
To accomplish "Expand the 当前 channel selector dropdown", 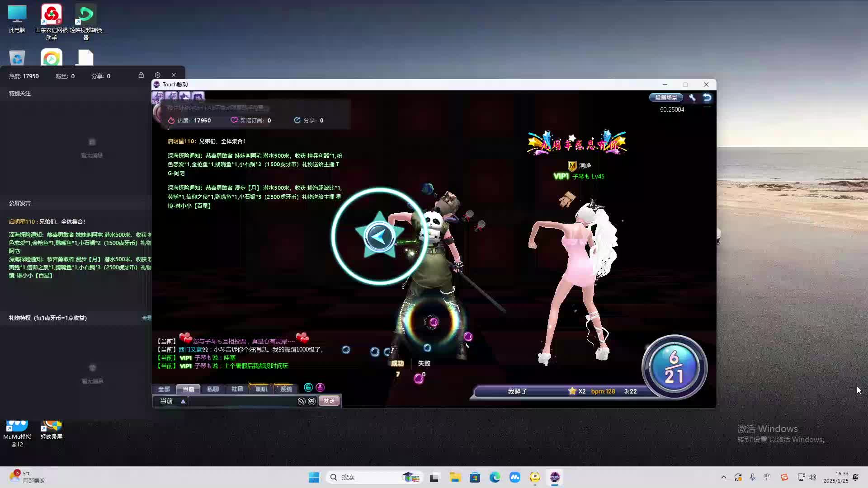I will [x=183, y=401].
